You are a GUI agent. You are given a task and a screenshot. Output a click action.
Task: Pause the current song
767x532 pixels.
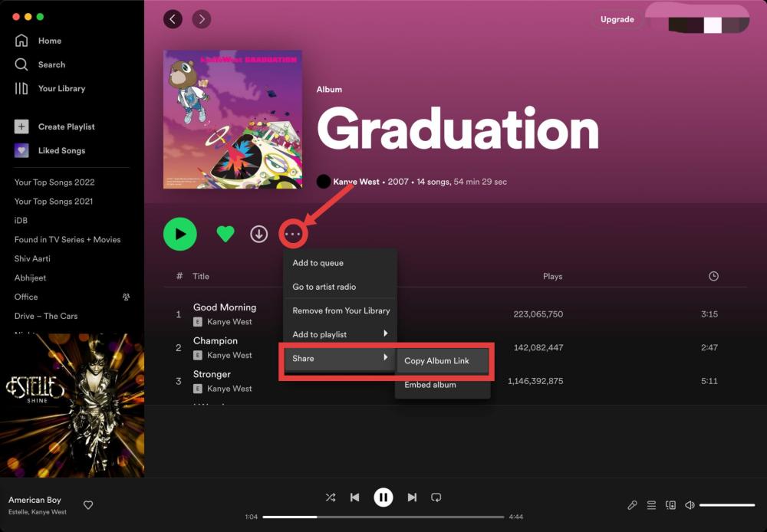tap(383, 498)
